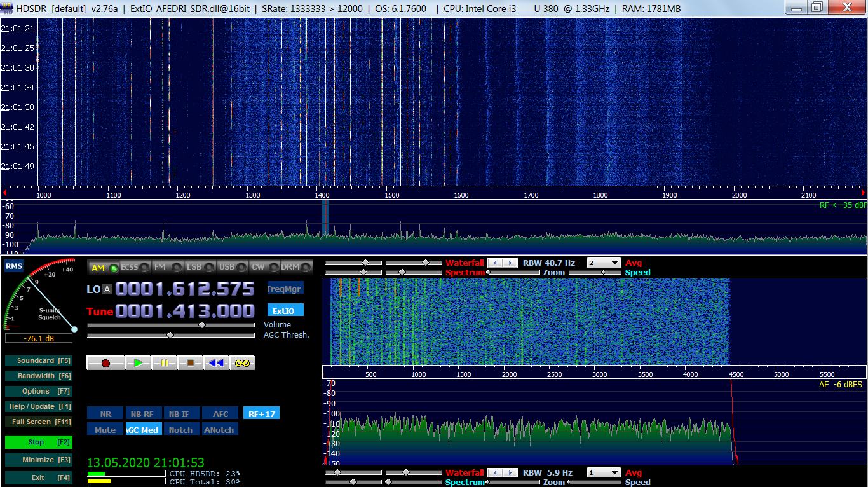Click the Minimize [F3] button

point(38,460)
